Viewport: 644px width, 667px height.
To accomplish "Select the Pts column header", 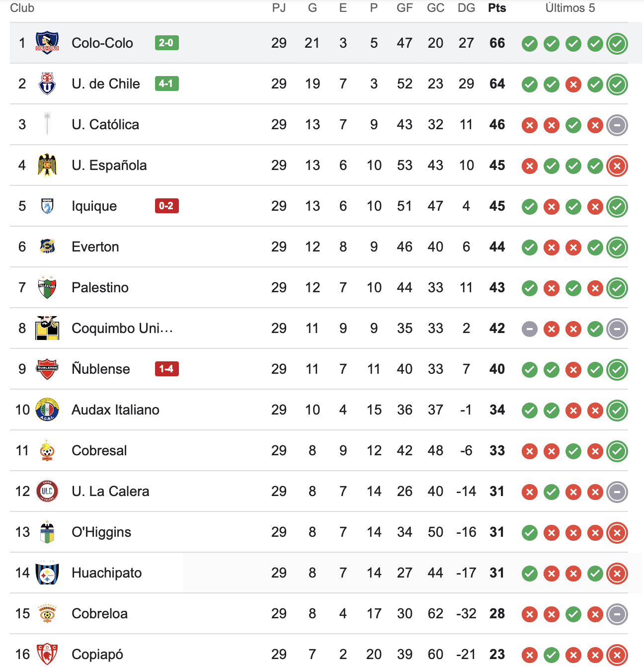I will [497, 8].
